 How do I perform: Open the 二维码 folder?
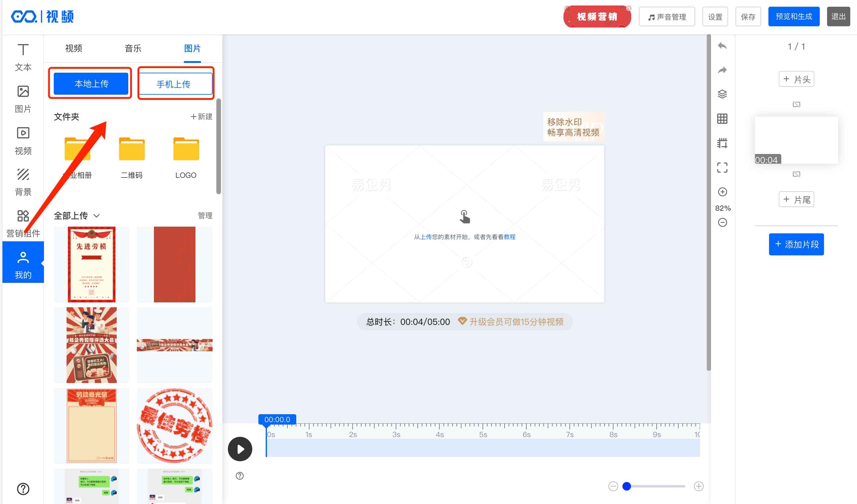pyautogui.click(x=132, y=158)
